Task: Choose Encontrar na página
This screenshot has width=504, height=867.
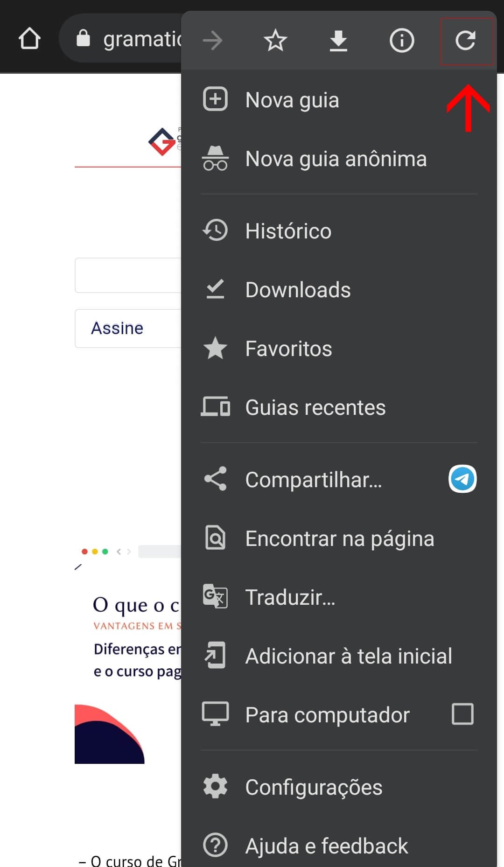Action: pos(340,538)
